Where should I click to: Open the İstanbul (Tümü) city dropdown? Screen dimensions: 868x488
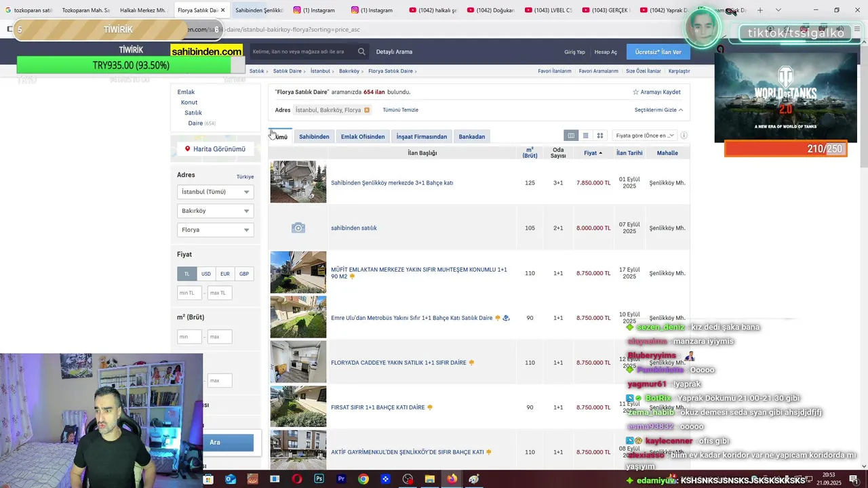coord(215,192)
